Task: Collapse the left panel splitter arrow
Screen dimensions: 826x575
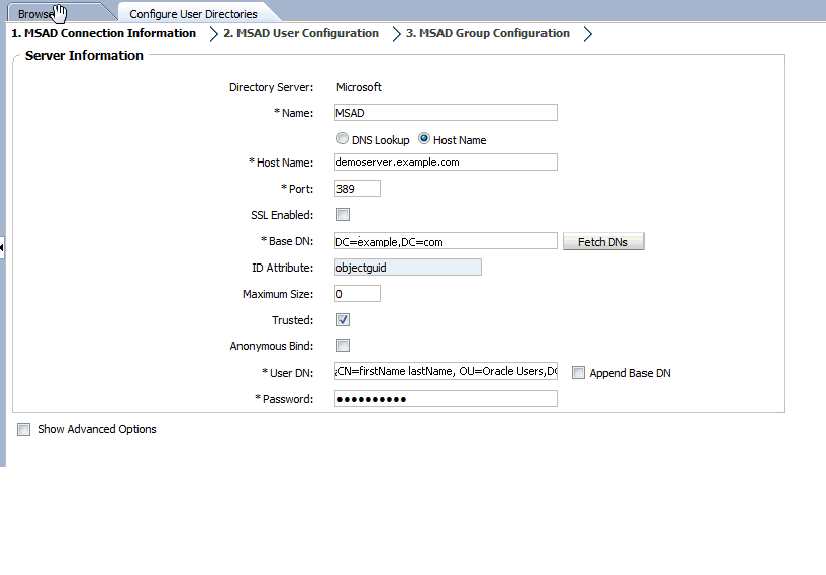Action: pyautogui.click(x=2, y=247)
